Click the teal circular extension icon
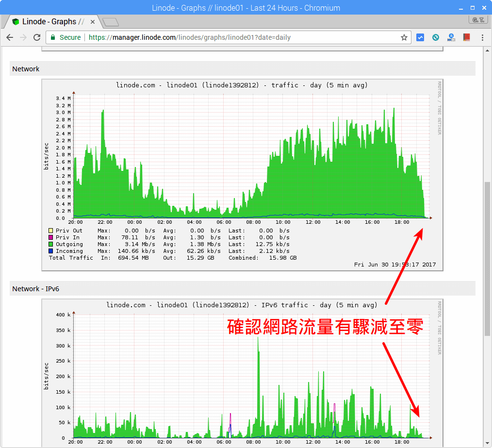Viewport: 492px width, 448px height. tap(436, 37)
